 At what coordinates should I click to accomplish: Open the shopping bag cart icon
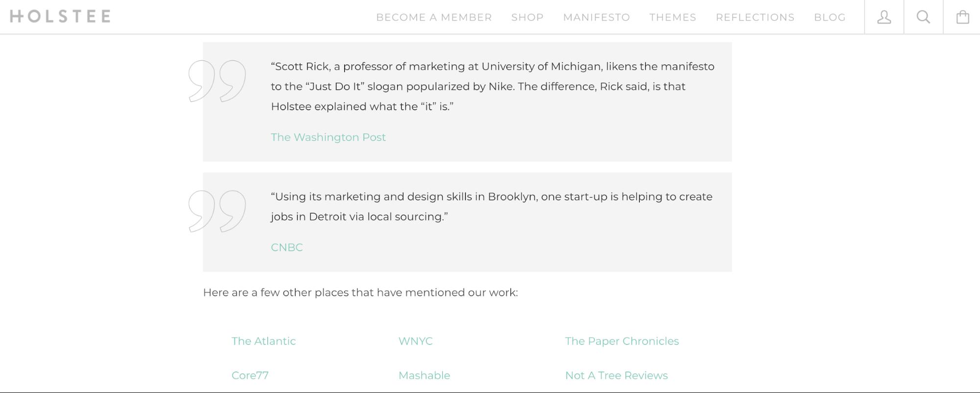point(962,17)
